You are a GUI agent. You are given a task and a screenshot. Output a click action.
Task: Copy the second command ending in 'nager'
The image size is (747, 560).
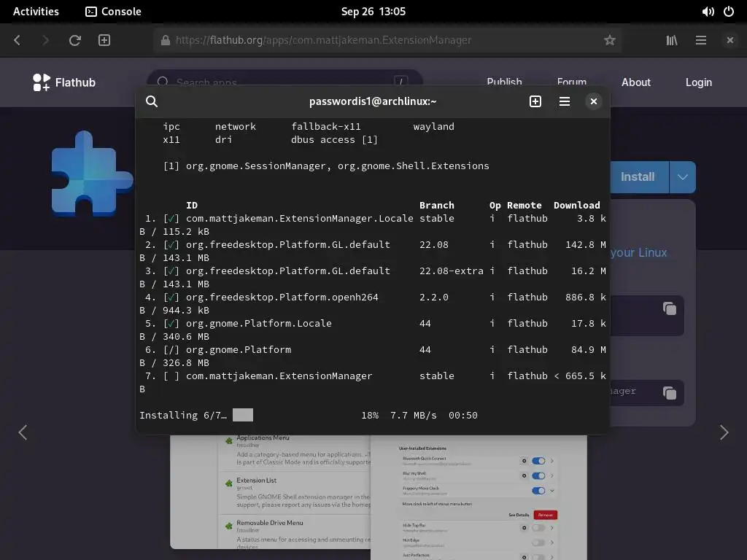click(x=670, y=393)
